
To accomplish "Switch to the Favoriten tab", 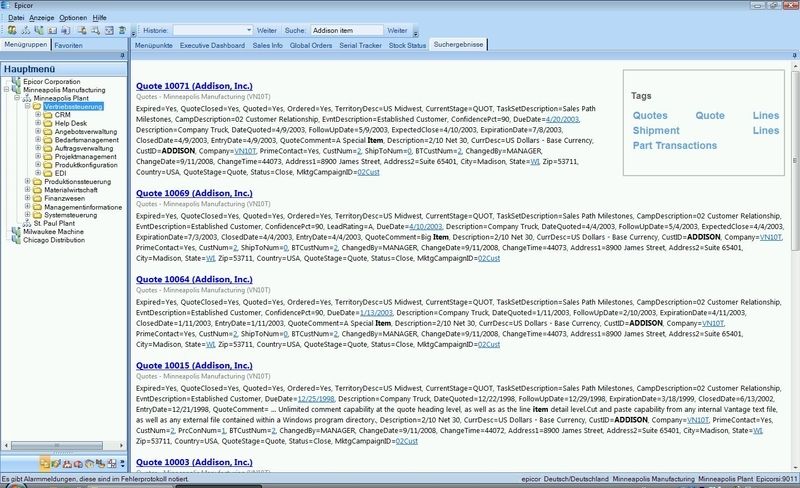I will 68,45.
